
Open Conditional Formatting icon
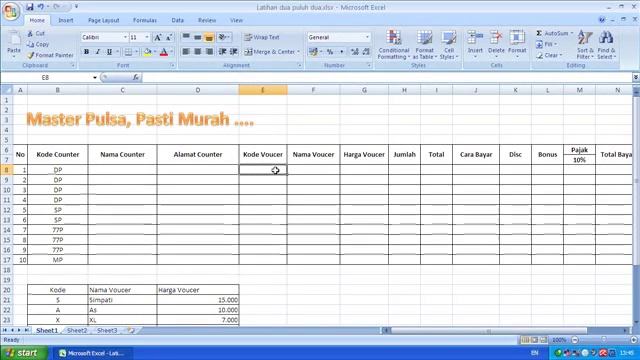click(x=393, y=38)
